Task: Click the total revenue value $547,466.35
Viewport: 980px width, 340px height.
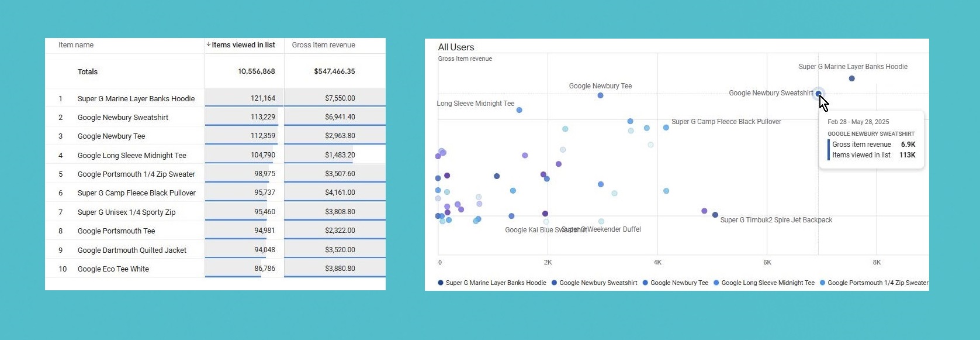Action: pyautogui.click(x=334, y=71)
